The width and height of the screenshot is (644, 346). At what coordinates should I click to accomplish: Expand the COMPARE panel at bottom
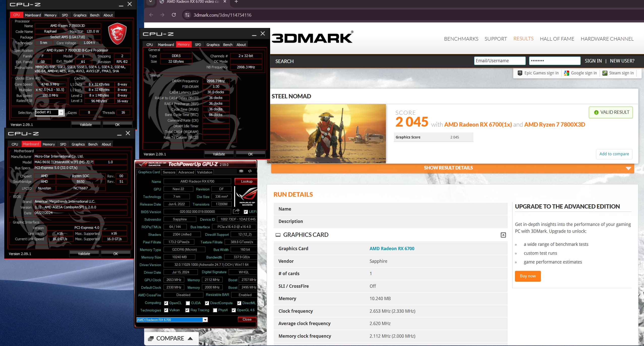coord(171,338)
